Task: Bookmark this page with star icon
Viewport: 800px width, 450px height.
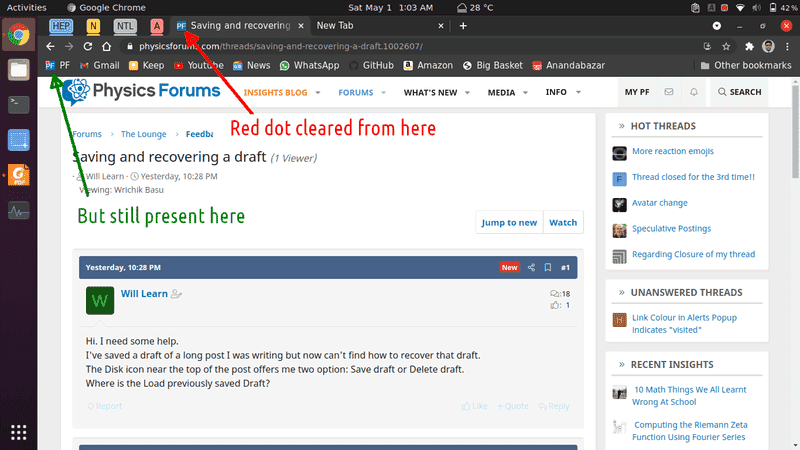Action: point(726,46)
